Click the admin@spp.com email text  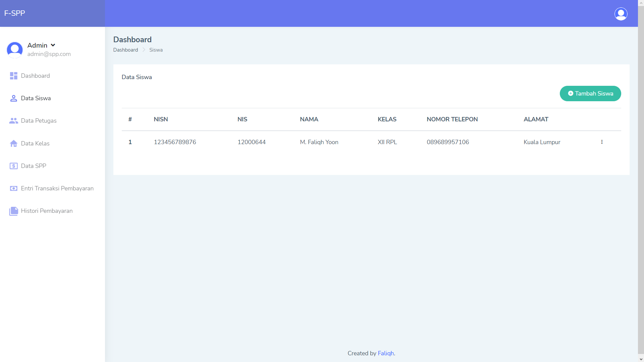click(49, 54)
